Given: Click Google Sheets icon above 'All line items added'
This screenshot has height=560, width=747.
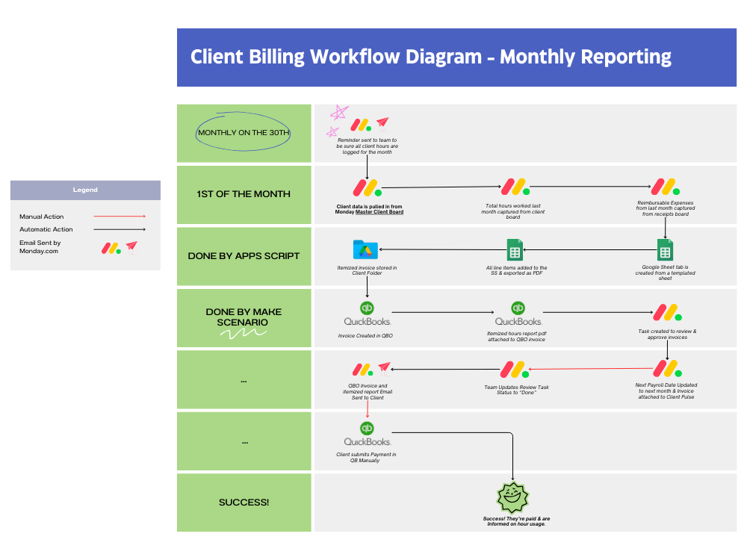Looking at the screenshot, I should [515, 249].
